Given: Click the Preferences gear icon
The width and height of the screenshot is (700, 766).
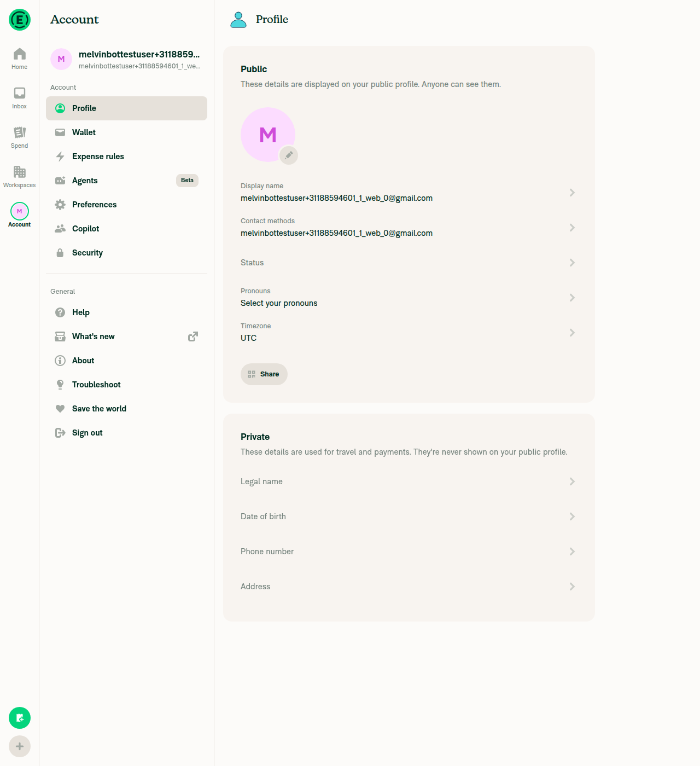Looking at the screenshot, I should (x=60, y=205).
